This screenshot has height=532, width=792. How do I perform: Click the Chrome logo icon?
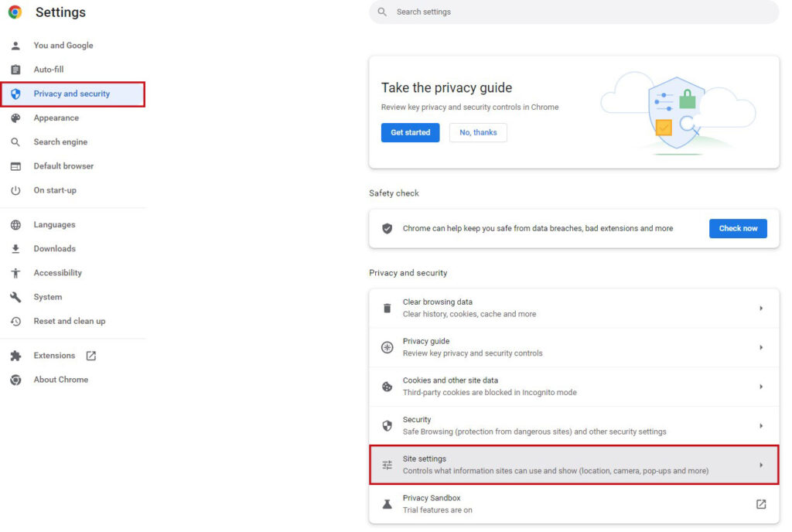[15, 12]
